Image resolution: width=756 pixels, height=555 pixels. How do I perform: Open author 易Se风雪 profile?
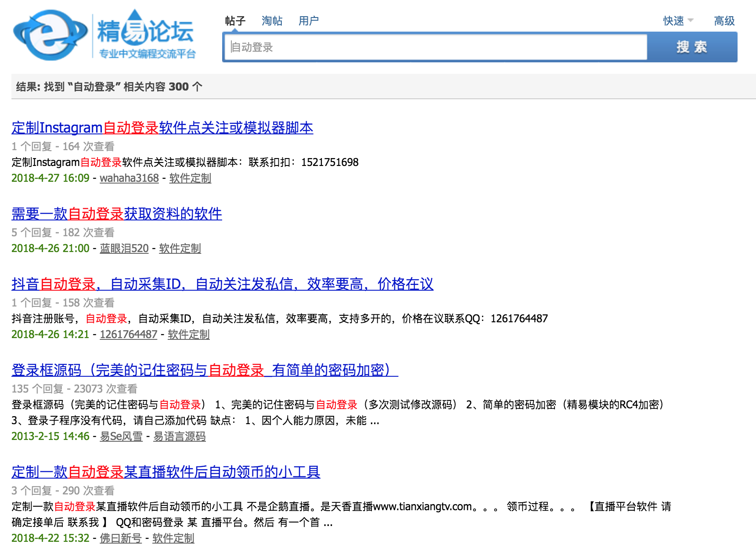pos(121,436)
